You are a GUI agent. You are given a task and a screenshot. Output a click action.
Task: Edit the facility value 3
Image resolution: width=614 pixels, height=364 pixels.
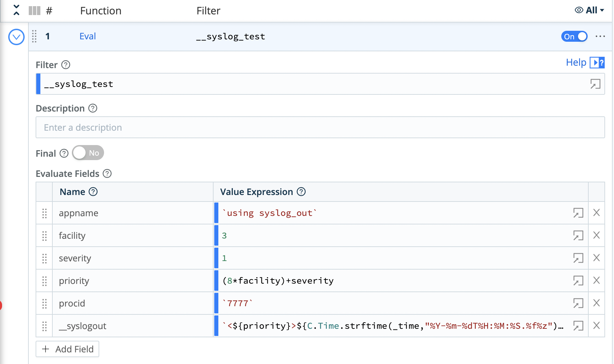[x=394, y=235]
